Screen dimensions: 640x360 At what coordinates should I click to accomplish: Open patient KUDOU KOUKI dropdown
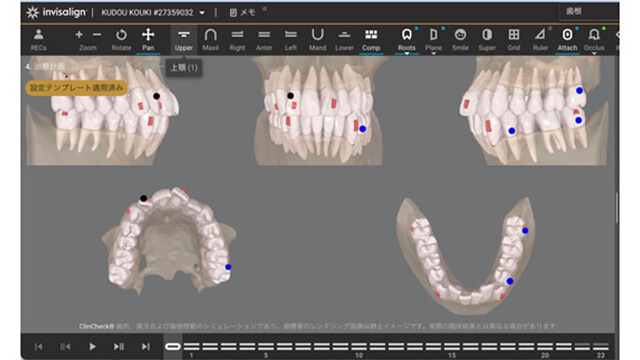coord(202,13)
